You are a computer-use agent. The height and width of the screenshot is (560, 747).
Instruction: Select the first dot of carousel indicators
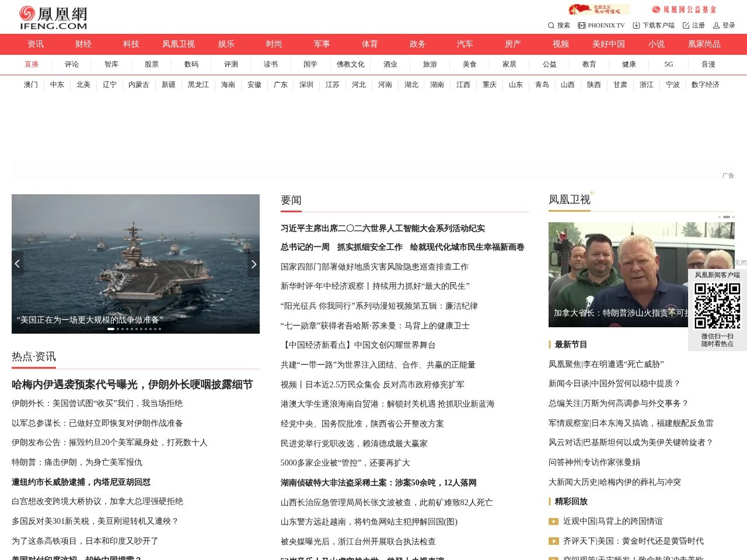111,329
